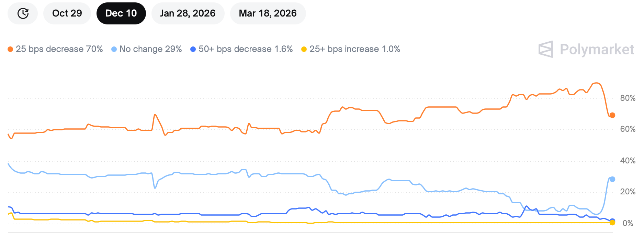This screenshot has height=236, width=644.
Task: Click the yellow endpoint marker near 0%
Action: pos(612,223)
